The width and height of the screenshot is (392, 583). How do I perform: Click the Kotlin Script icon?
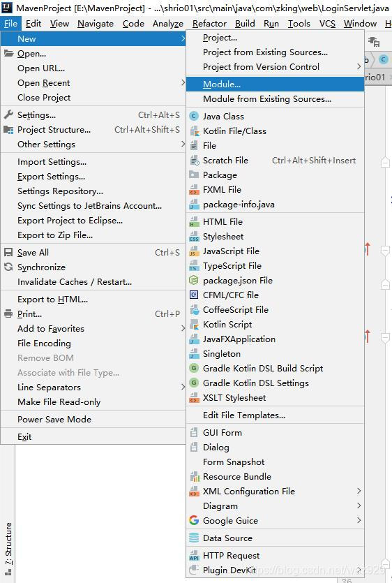coord(194,324)
